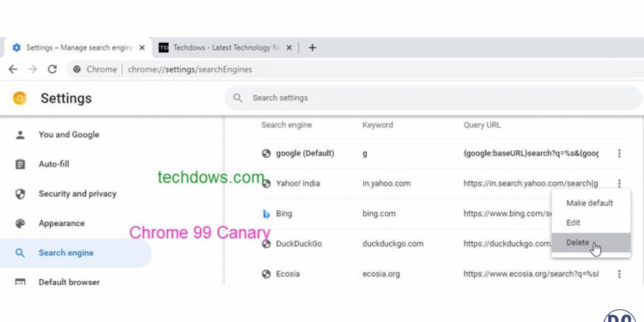This screenshot has width=644, height=322.
Task: Click the keyword duckduckgo.com
Action: coord(392,244)
